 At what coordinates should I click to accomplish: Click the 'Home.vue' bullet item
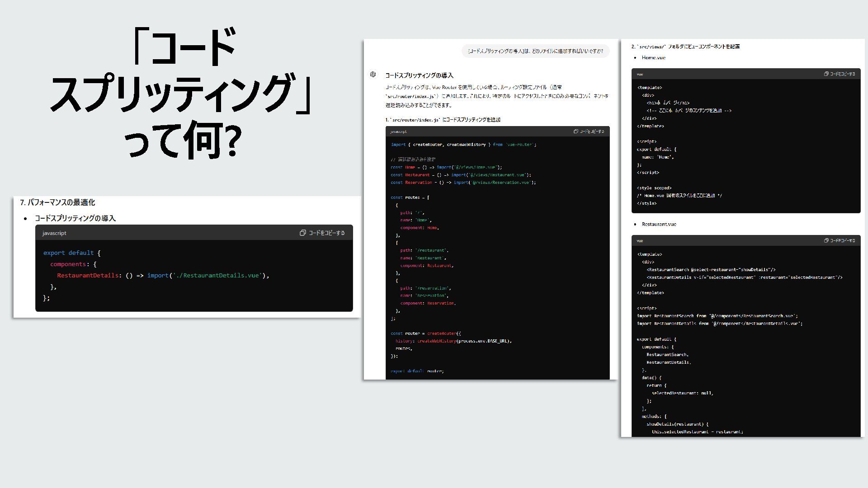tap(653, 58)
